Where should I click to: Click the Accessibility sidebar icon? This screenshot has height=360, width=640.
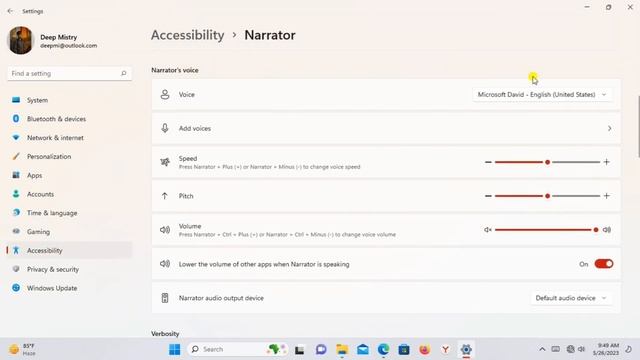(x=16, y=250)
